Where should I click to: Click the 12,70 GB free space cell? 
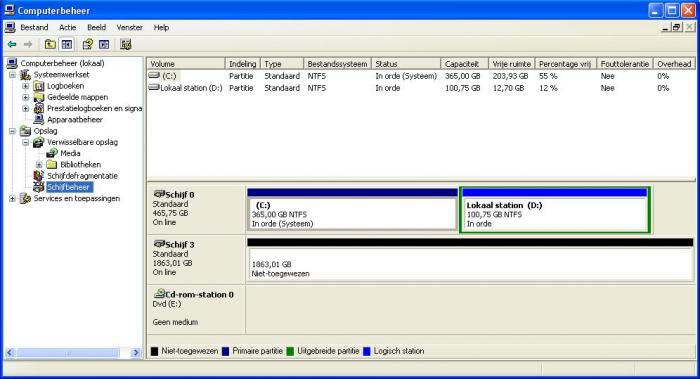pos(508,88)
